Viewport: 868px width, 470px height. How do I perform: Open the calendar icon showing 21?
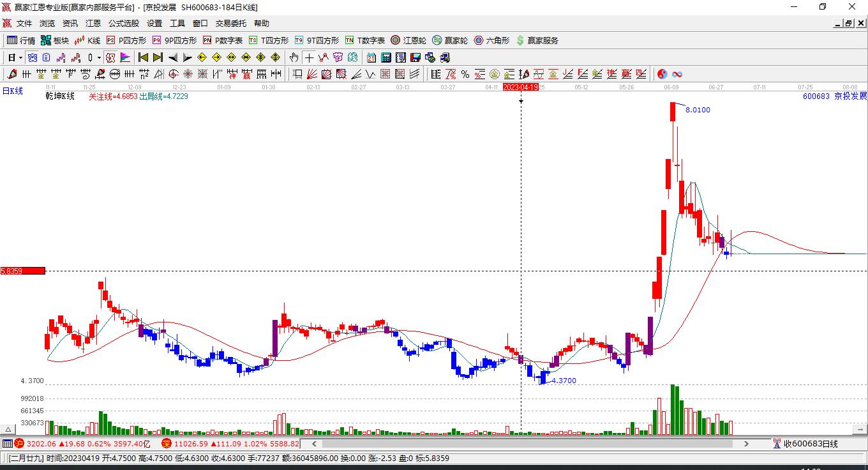pos(371,57)
